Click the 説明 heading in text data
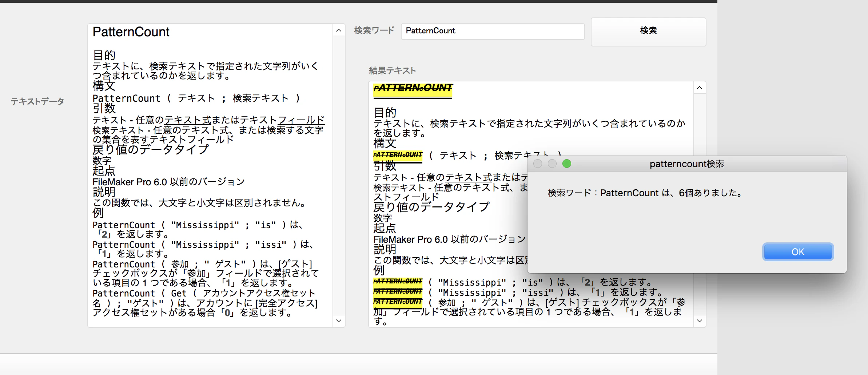868x375 pixels. pos(104,192)
